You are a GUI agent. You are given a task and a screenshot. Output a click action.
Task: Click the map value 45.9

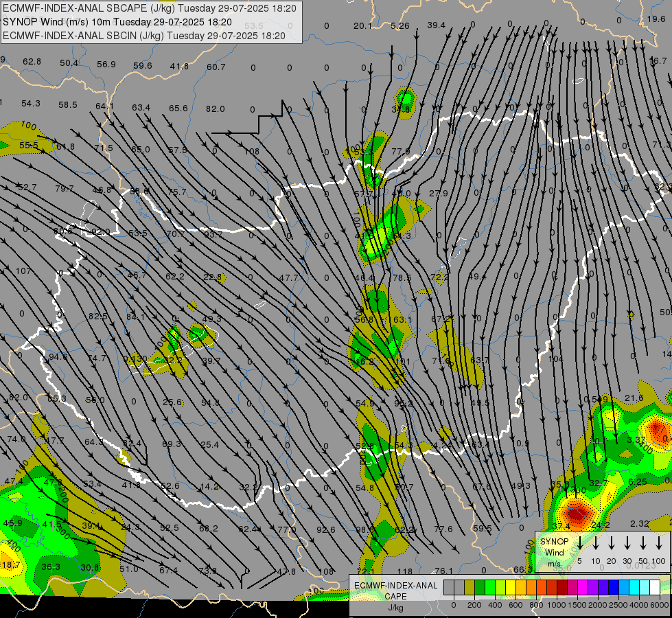click(x=12, y=523)
